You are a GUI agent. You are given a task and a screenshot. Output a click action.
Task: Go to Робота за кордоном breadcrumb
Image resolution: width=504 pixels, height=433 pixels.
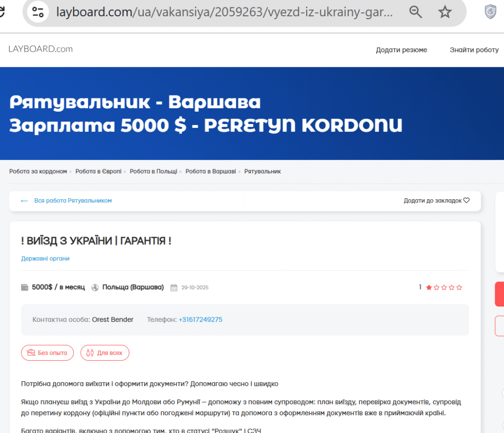[38, 171]
